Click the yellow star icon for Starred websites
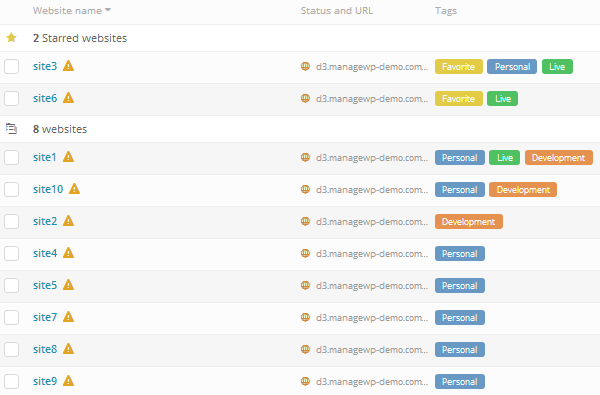Viewport: 600px width, 395px height. (x=11, y=38)
